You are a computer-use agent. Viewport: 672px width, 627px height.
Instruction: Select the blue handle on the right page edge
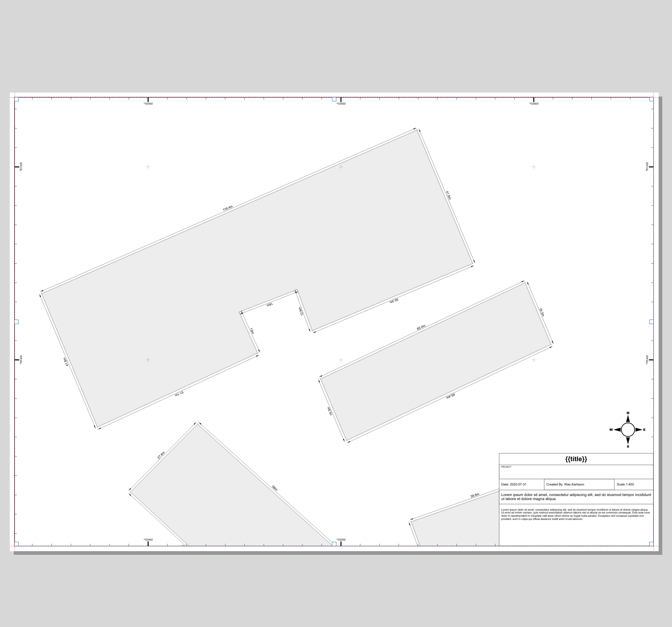(x=651, y=322)
